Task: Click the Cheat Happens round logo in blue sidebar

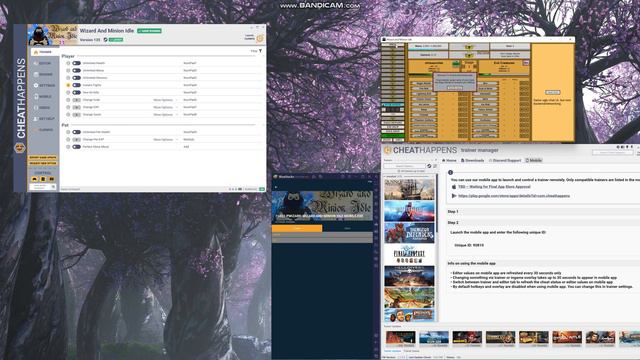Action: (x=20, y=148)
